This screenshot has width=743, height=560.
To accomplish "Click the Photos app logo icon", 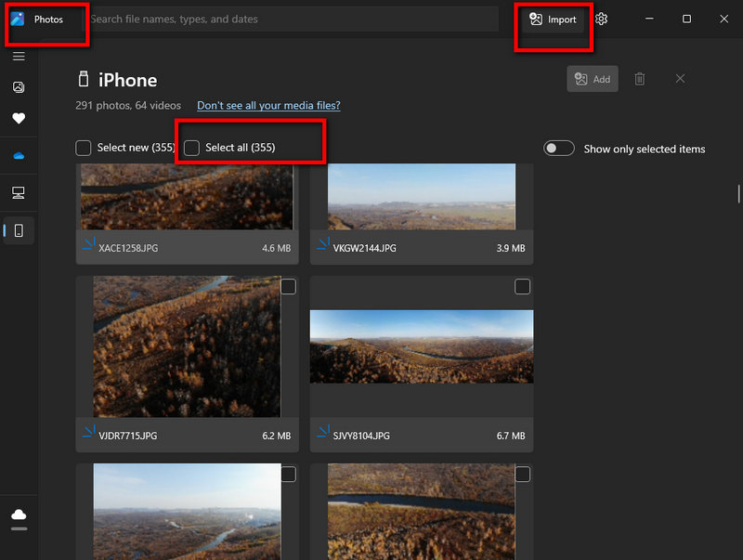I will (18, 19).
